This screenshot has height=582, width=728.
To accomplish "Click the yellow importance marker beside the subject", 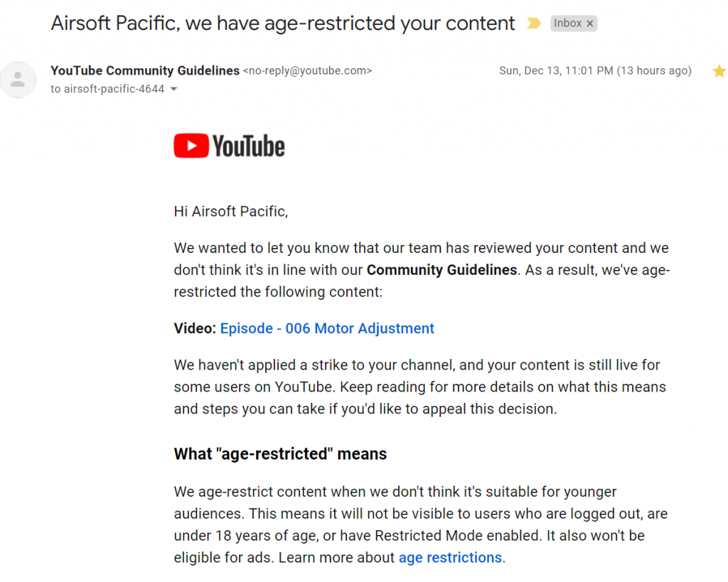I will [534, 23].
